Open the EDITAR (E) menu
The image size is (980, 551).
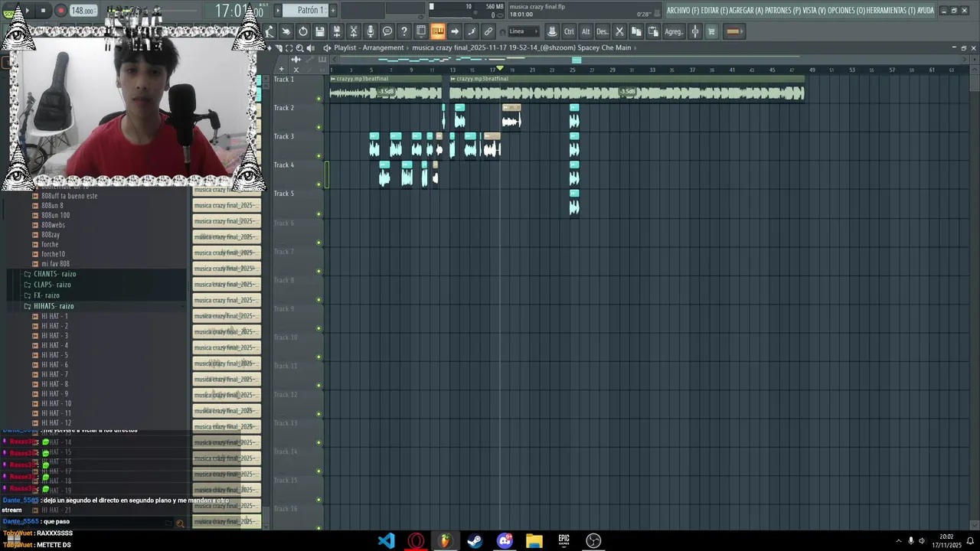click(714, 10)
